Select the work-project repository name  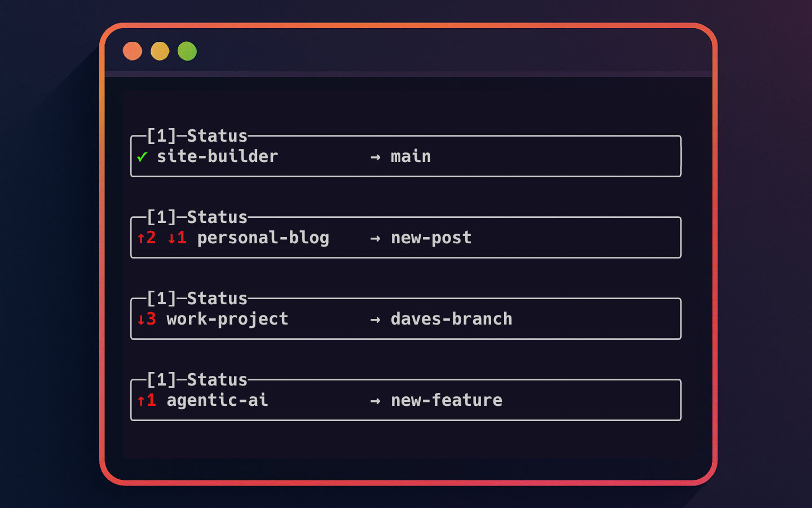(227, 319)
